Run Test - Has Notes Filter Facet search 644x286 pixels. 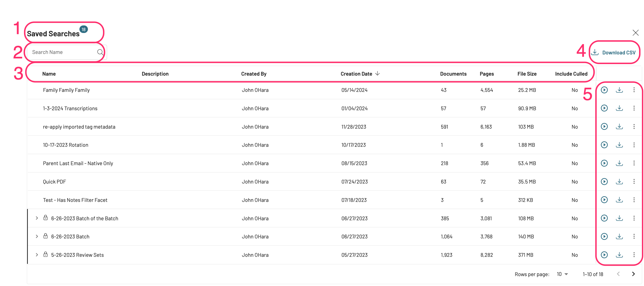click(604, 200)
